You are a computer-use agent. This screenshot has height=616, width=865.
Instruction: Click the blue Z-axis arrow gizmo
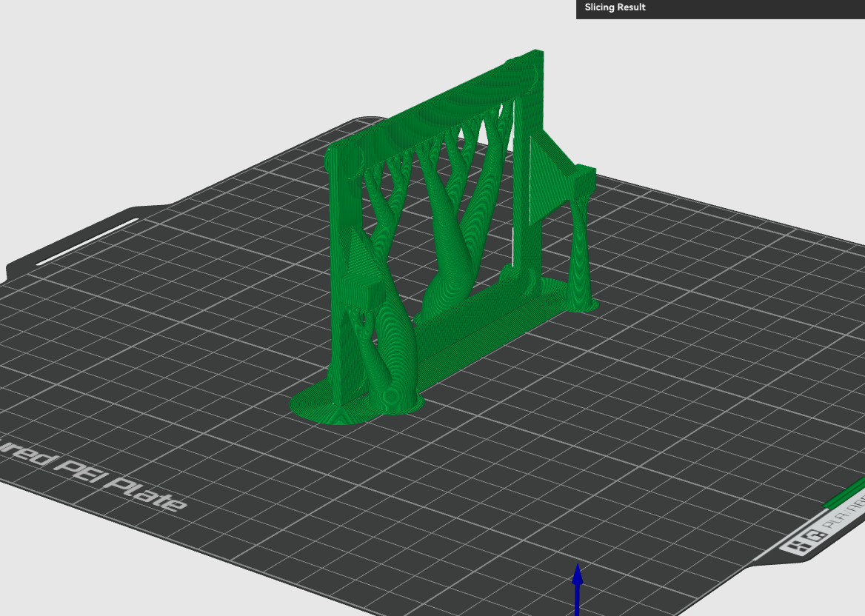578,589
